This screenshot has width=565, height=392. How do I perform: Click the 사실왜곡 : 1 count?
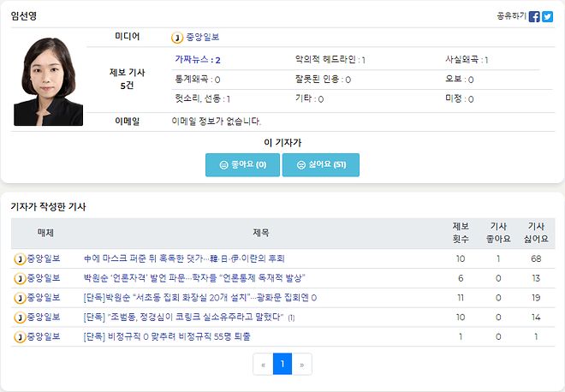pos(467,59)
